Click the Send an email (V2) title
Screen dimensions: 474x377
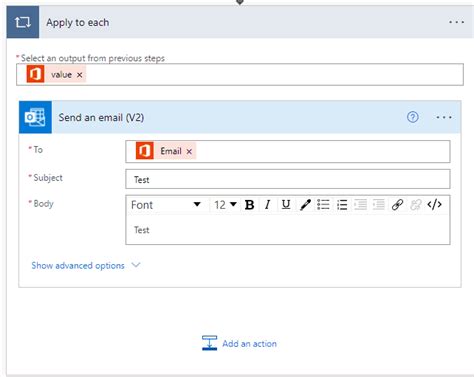[x=101, y=117]
